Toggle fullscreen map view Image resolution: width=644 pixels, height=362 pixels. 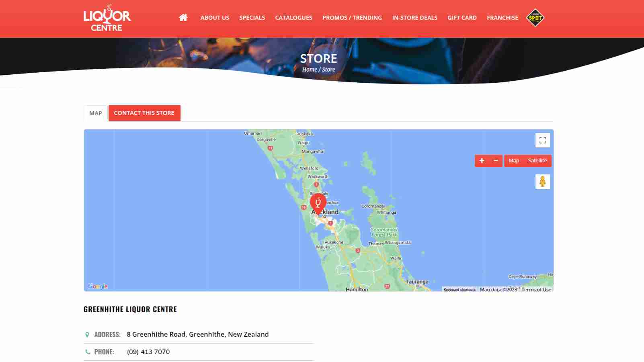(542, 140)
